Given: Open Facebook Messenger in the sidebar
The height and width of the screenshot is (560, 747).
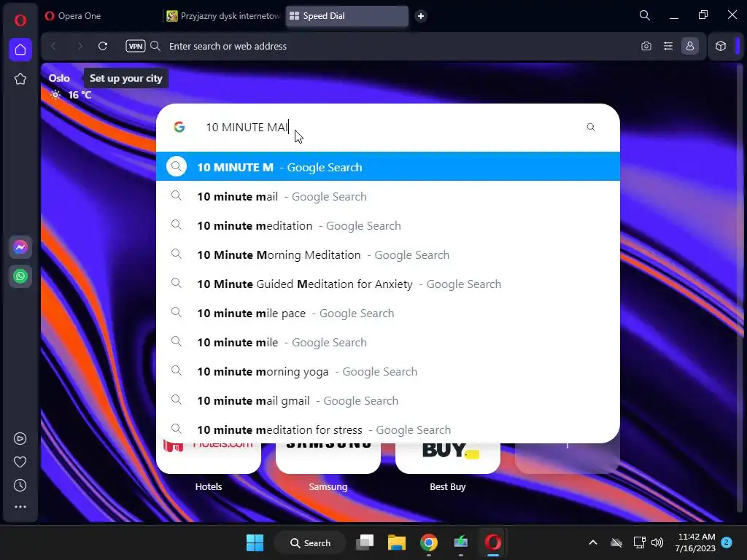Looking at the screenshot, I should click(20, 247).
